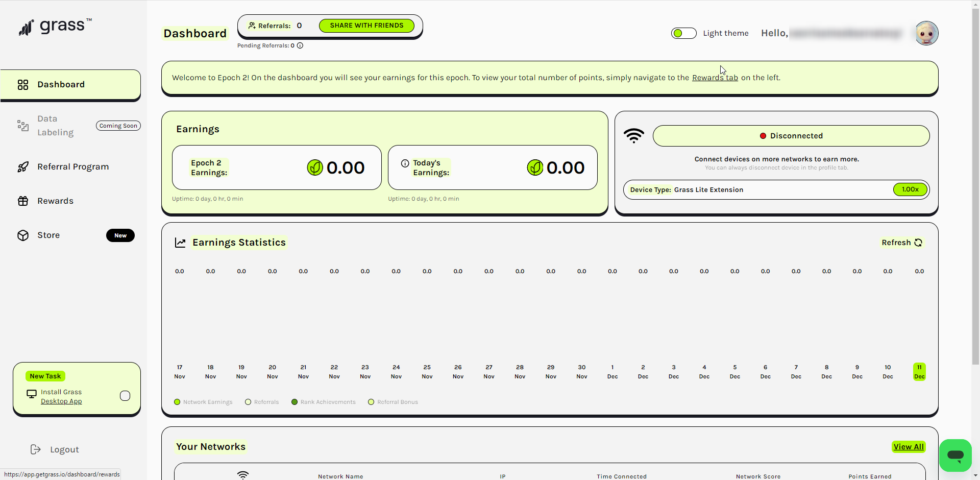Click the Refresh circular arrow icon
The image size is (980, 480).
coord(918,243)
